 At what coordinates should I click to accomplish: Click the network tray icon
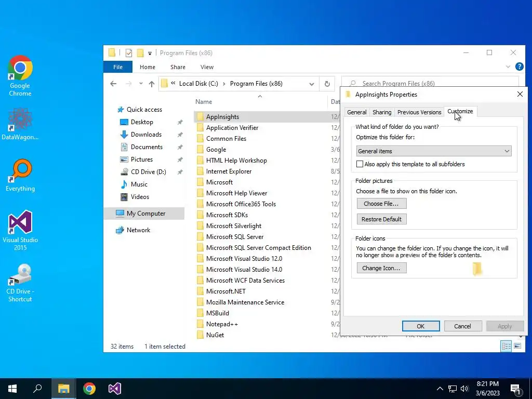[453, 389]
